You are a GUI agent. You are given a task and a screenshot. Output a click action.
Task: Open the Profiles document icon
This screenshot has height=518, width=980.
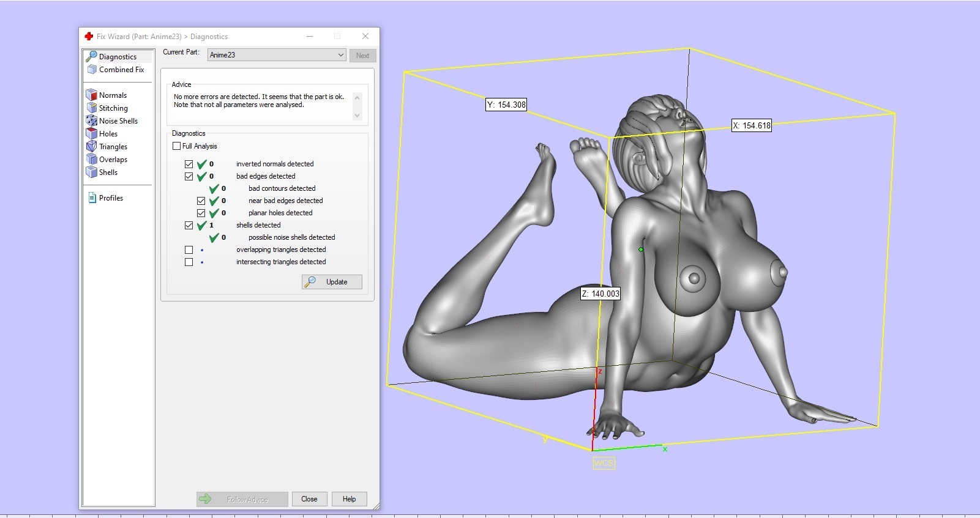[x=92, y=198]
